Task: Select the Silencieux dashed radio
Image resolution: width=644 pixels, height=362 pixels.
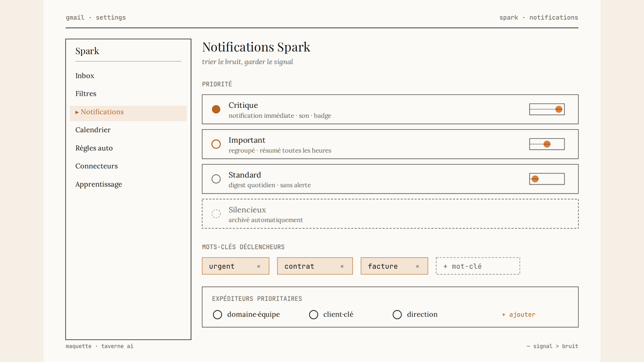Action: tap(216, 214)
